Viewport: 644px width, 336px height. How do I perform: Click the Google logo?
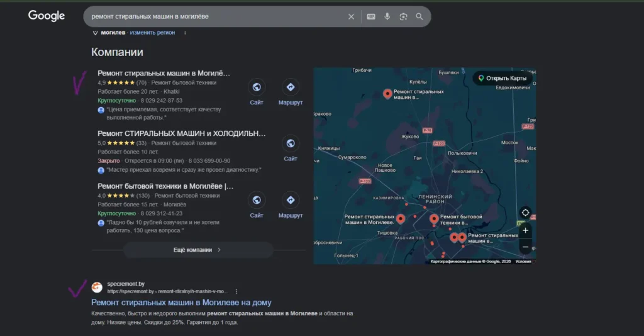click(x=47, y=16)
